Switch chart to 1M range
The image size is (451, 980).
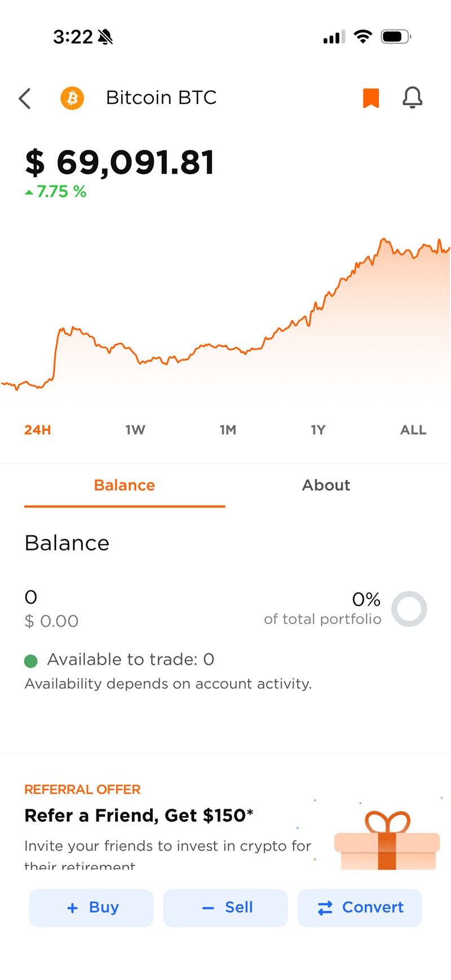[x=228, y=430]
